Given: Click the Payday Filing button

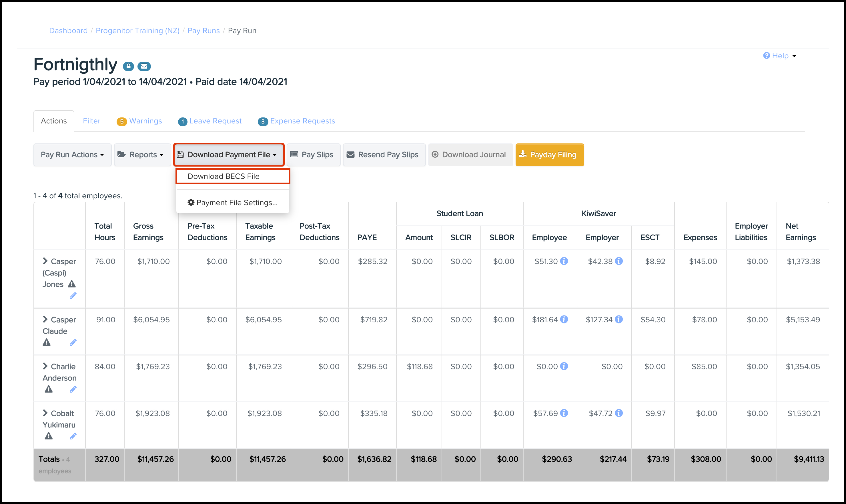Looking at the screenshot, I should [x=549, y=155].
